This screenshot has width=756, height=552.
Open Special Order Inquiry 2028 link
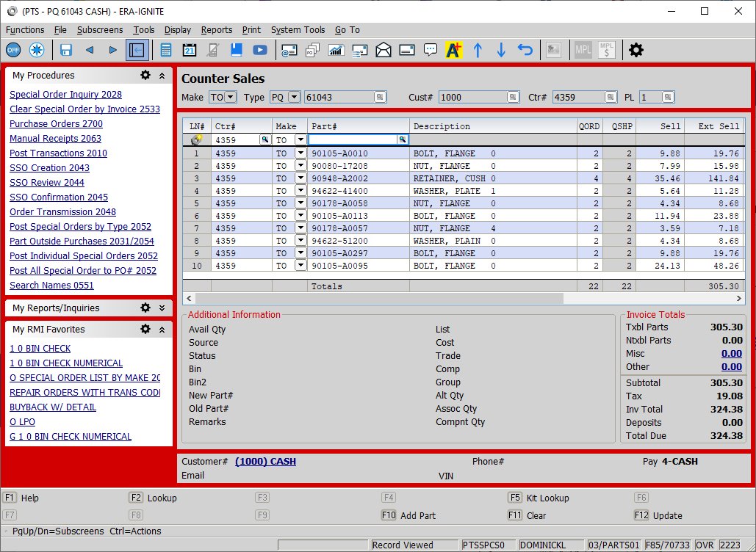pyautogui.click(x=65, y=95)
